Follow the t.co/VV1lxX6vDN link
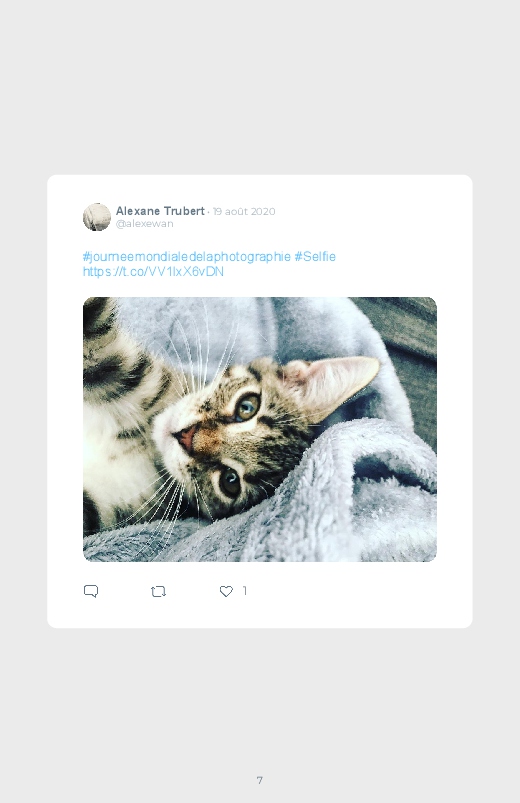The width and height of the screenshot is (520, 803). 153,271
